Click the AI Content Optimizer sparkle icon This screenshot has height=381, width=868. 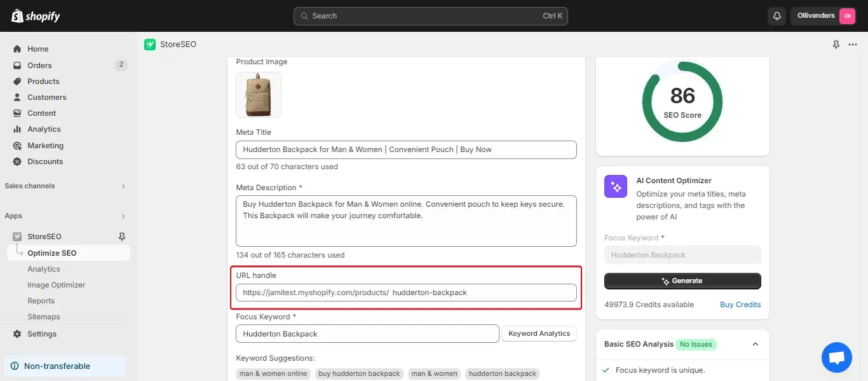click(x=616, y=186)
